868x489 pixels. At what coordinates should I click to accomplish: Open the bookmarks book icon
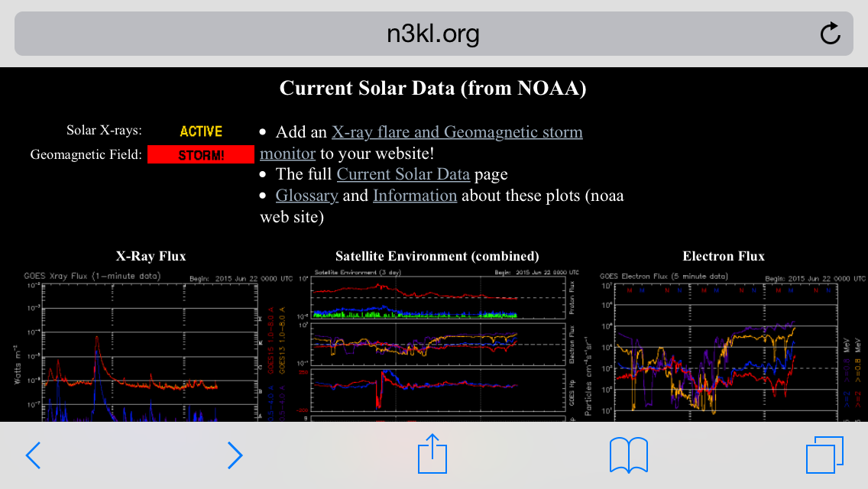628,455
